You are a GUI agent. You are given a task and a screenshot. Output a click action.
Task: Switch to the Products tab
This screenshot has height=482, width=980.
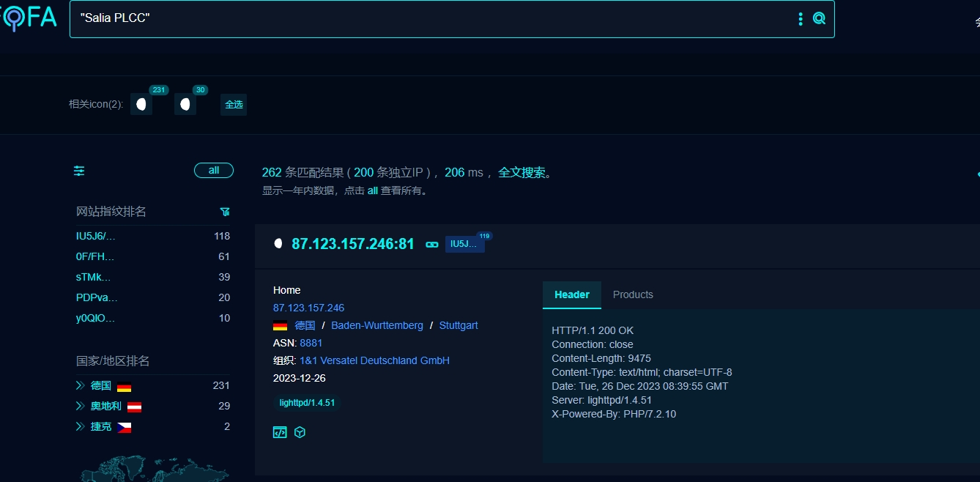tap(632, 294)
